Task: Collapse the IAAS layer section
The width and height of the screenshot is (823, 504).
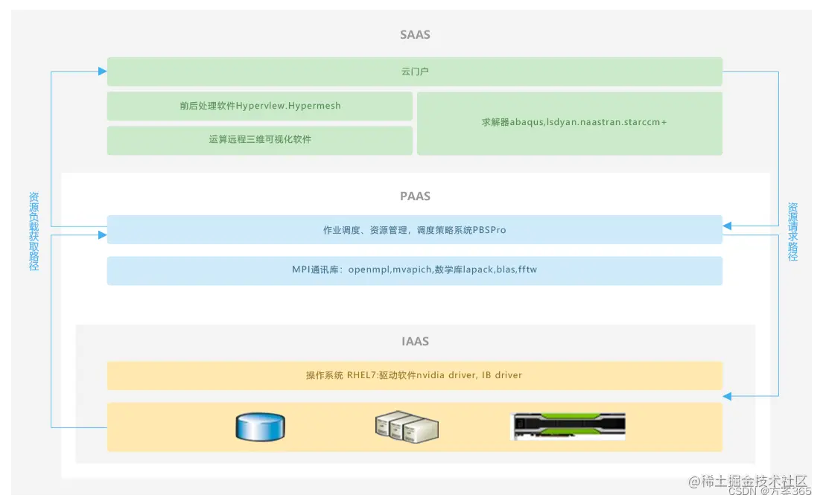Action: pyautogui.click(x=415, y=341)
